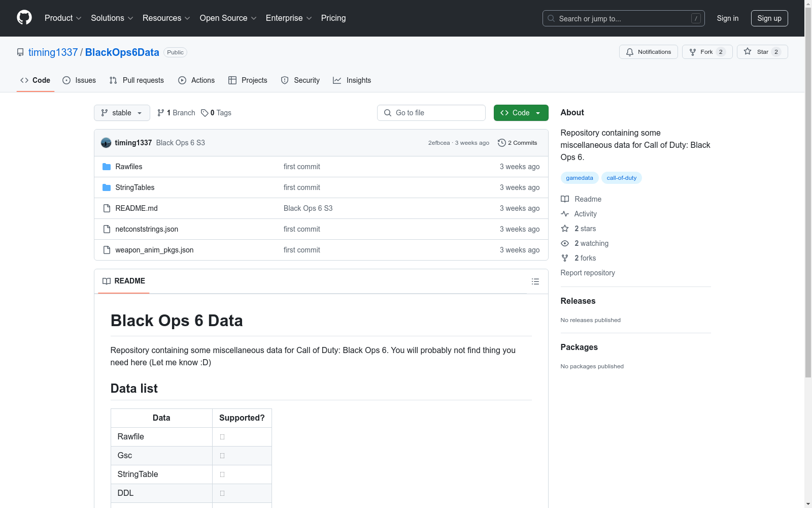Open the latest commit message Black Ops 6 S3
The image size is (812, 508).
[x=181, y=143]
